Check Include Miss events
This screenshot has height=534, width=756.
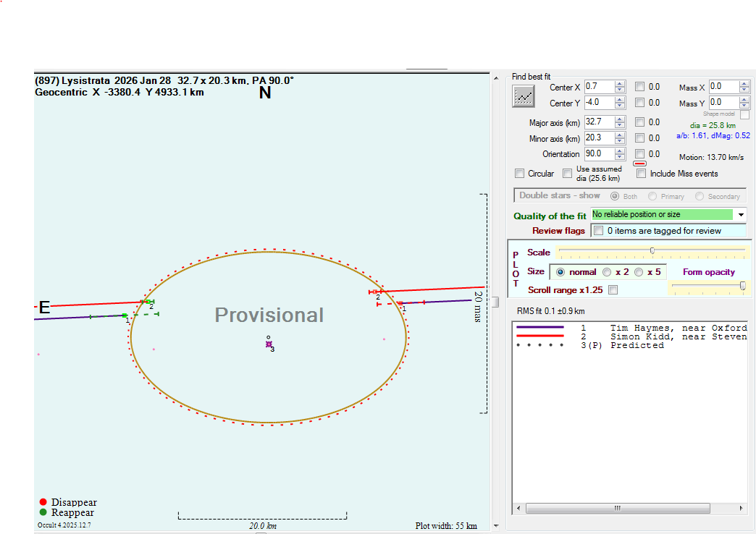[641, 174]
